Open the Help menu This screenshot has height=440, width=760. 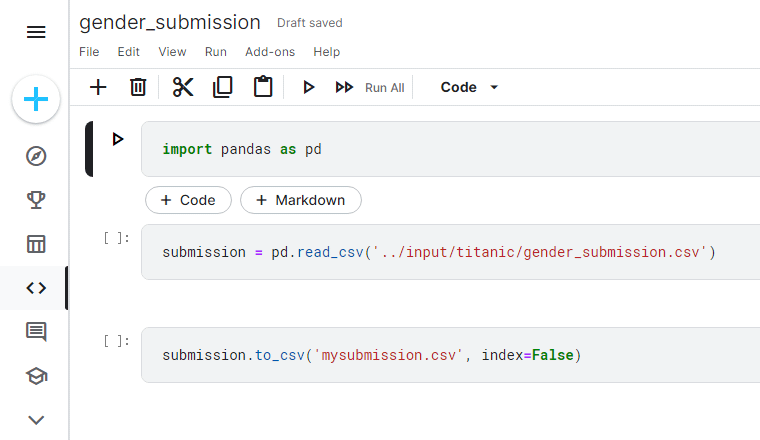click(327, 52)
